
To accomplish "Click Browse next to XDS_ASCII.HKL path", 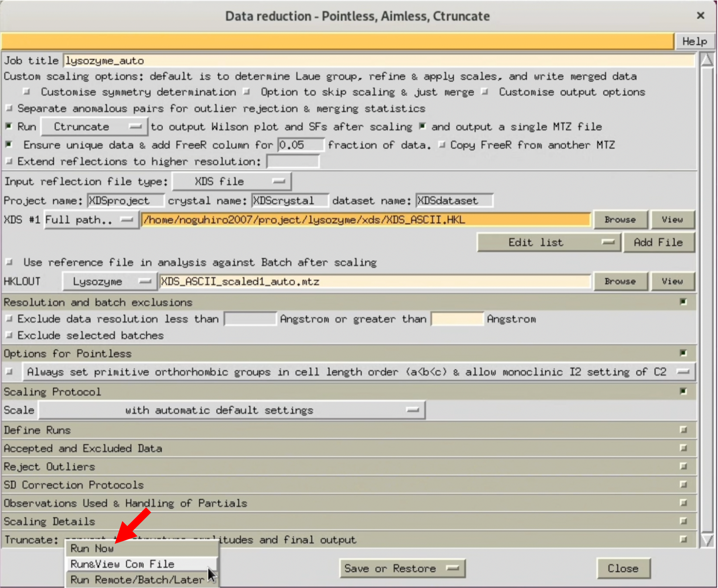I will pyautogui.click(x=620, y=220).
